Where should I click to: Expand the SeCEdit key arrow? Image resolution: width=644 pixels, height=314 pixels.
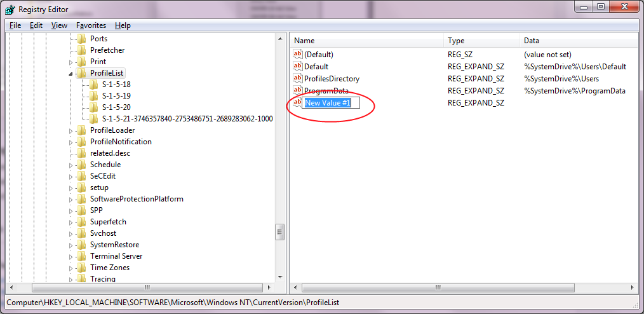point(70,177)
